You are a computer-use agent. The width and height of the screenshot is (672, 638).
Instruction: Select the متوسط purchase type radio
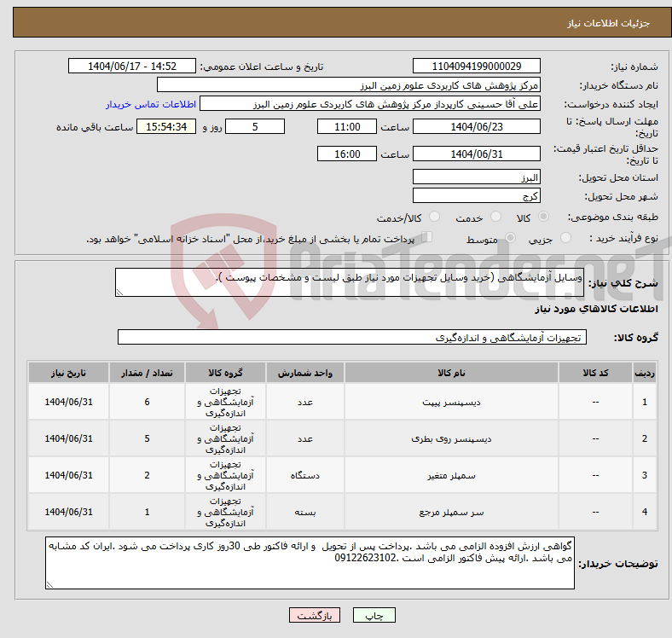click(x=510, y=239)
